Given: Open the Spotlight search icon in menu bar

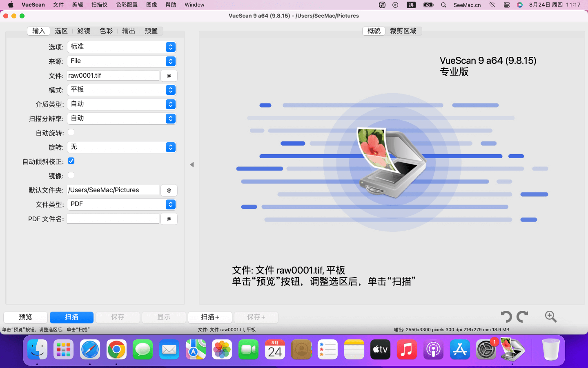Looking at the screenshot, I should point(443,5).
